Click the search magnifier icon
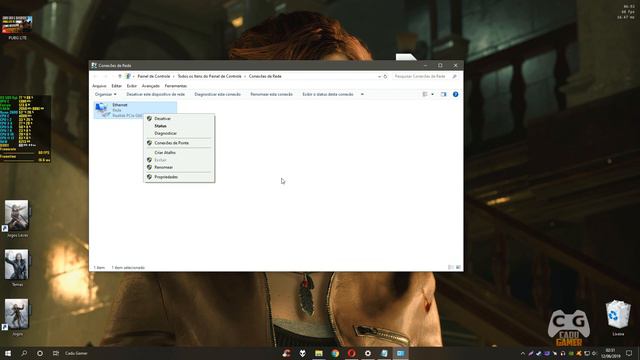This screenshot has height=360, width=640. 454,76
